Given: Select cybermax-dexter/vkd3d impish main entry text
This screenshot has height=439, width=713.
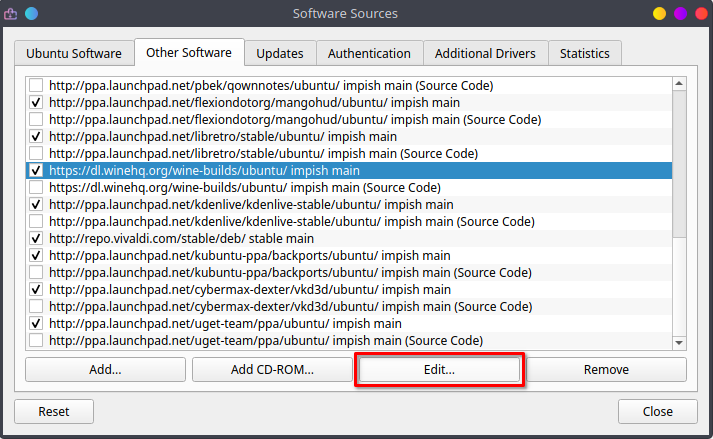Looking at the screenshot, I should tap(250, 289).
